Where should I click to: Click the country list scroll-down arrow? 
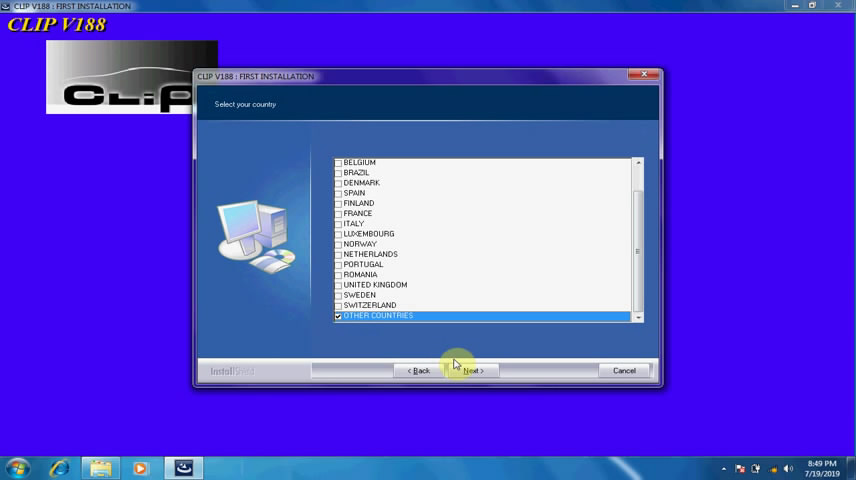point(638,316)
